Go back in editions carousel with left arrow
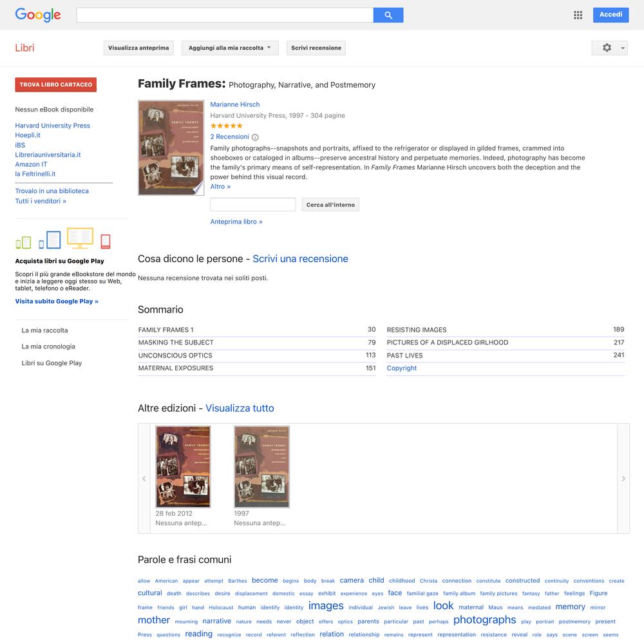Screen dimensions: 644x644 [x=144, y=478]
